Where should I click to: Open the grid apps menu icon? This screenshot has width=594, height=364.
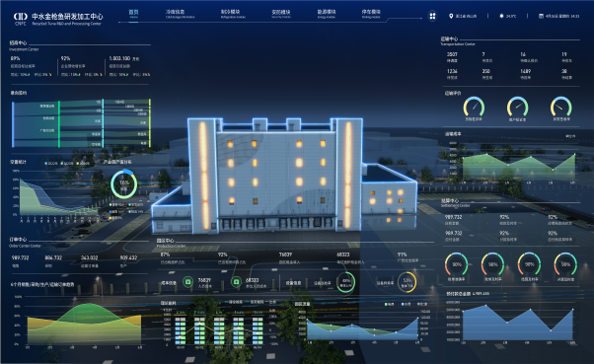[x=432, y=16]
